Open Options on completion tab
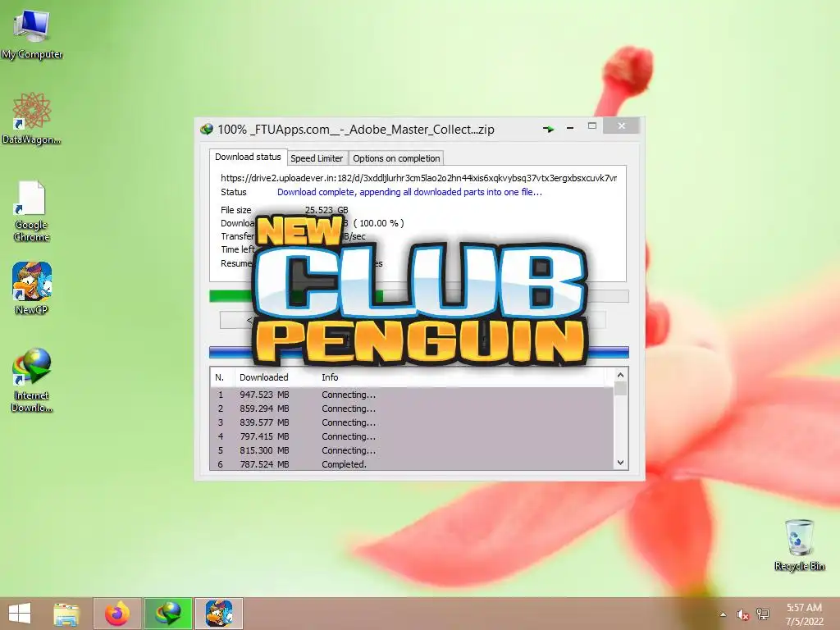 (x=396, y=158)
